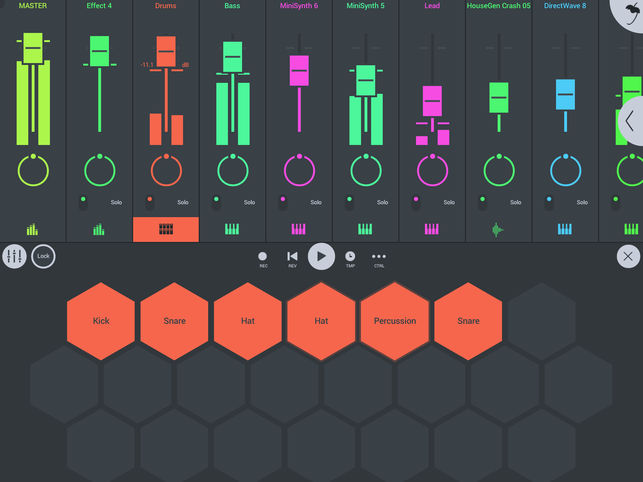Rewind to the start with REV
This screenshot has height=482, width=643.
click(292, 259)
